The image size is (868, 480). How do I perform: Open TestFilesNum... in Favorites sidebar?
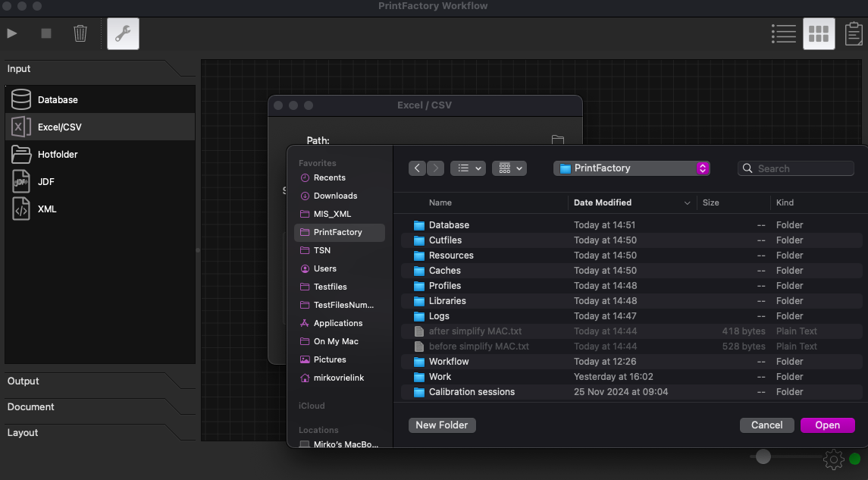340,305
